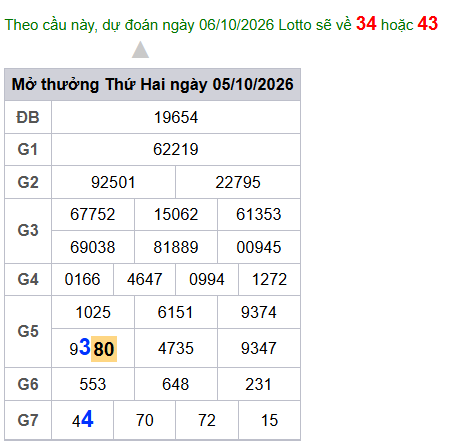Click G3 number 81889
The height and width of the screenshot is (445, 451).
[x=176, y=247]
